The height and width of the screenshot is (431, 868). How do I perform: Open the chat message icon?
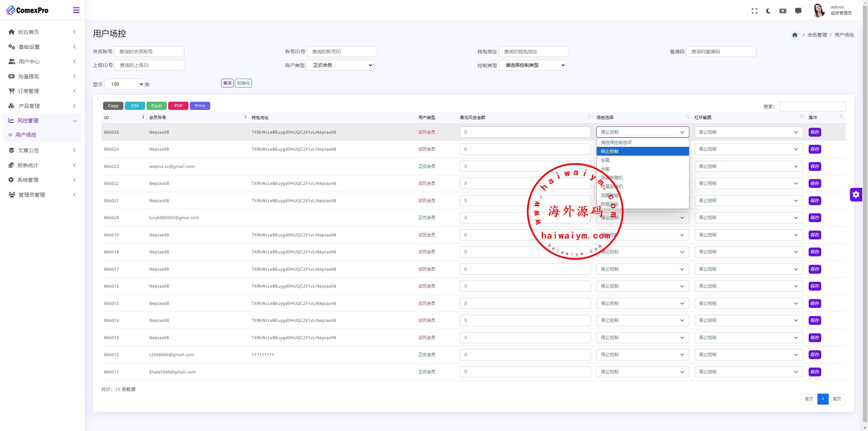click(798, 11)
